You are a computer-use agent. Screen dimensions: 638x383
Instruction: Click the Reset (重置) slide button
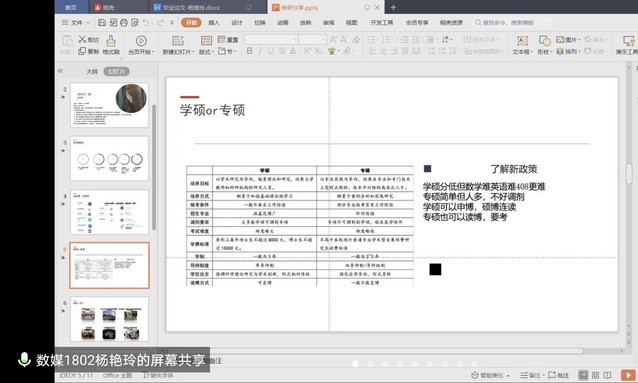point(228,39)
